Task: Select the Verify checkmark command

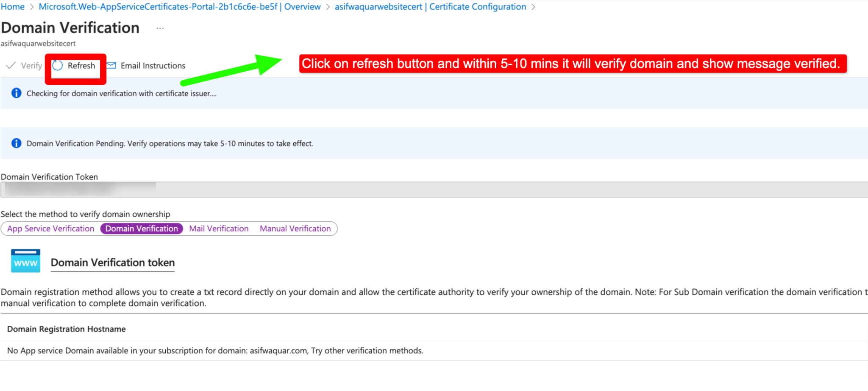Action: (11, 65)
